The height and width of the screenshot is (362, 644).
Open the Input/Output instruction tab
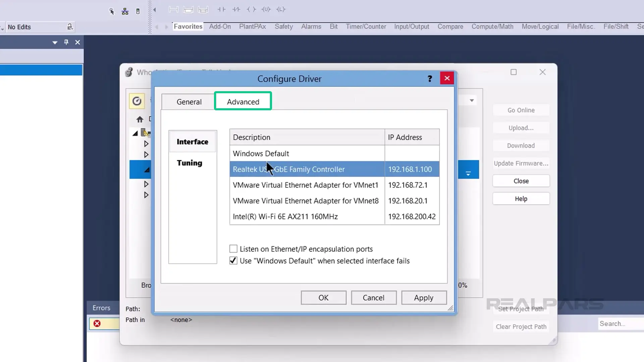(412, 26)
